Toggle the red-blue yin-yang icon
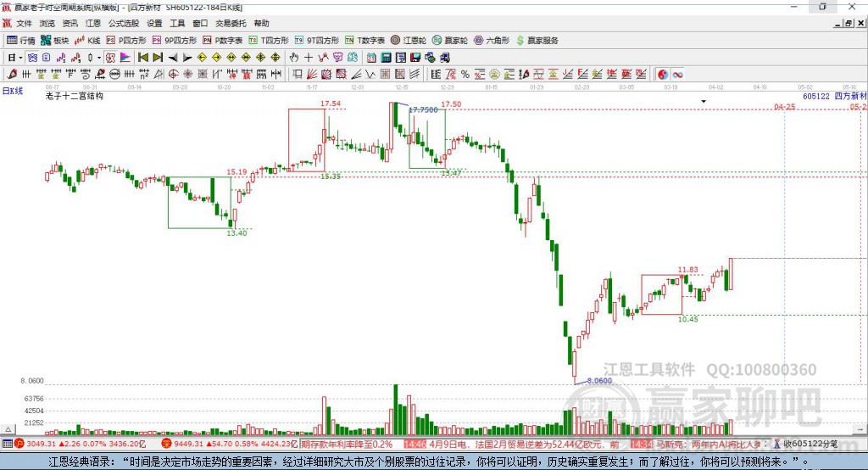 point(663,75)
